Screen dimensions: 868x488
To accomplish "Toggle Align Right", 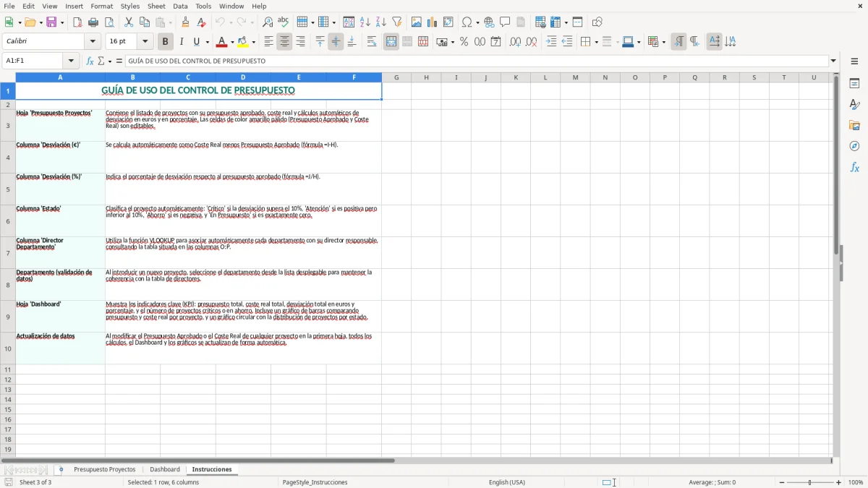I will pos(300,42).
